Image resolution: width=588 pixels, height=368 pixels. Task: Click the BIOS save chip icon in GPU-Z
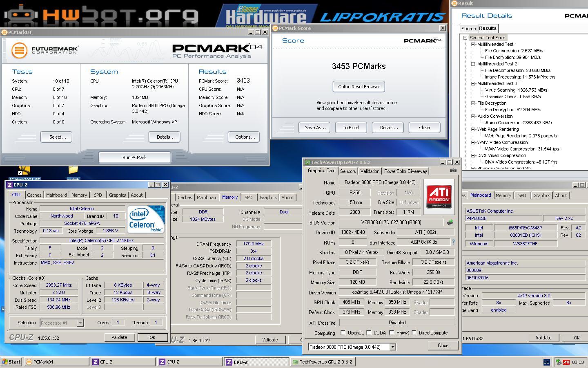click(x=450, y=222)
